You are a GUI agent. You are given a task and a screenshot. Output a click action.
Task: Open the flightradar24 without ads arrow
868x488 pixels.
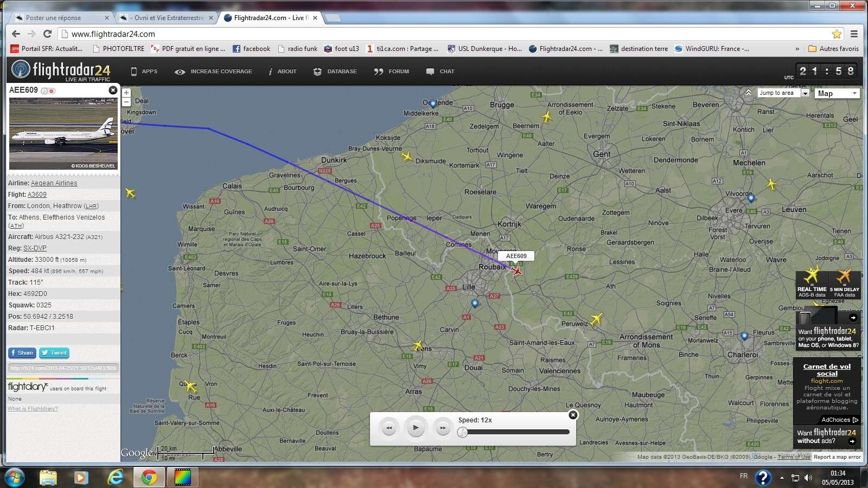[x=852, y=441]
